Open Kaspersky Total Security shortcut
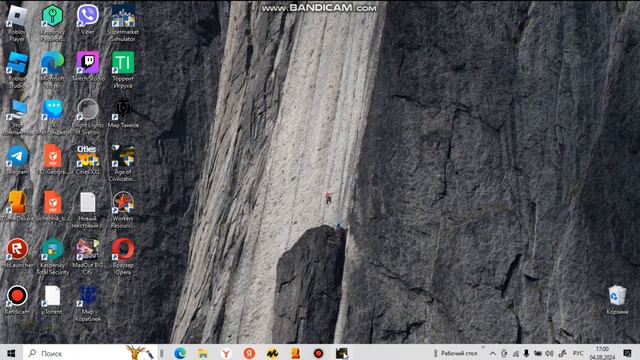 [52, 256]
